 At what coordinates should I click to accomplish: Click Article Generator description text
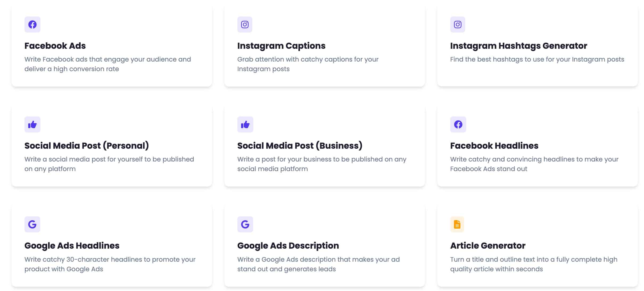(534, 264)
